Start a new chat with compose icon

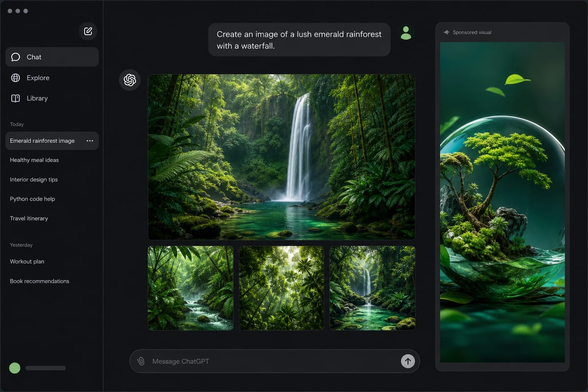[x=88, y=31]
